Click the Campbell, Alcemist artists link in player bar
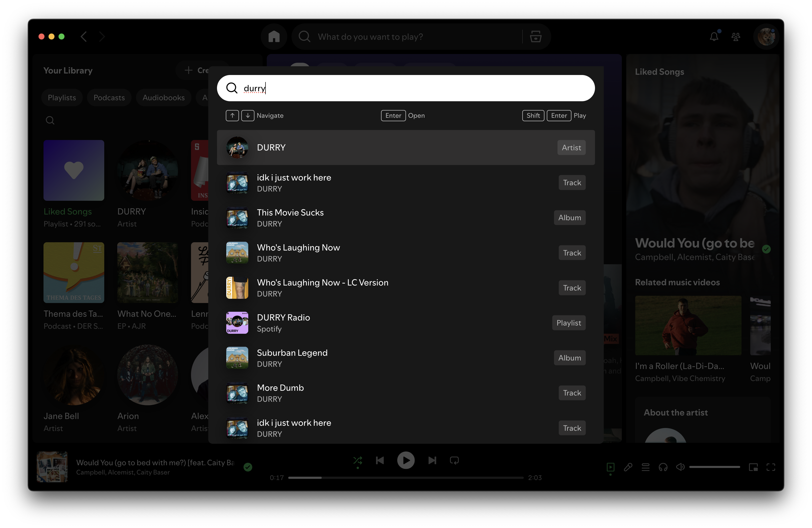 pos(123,472)
